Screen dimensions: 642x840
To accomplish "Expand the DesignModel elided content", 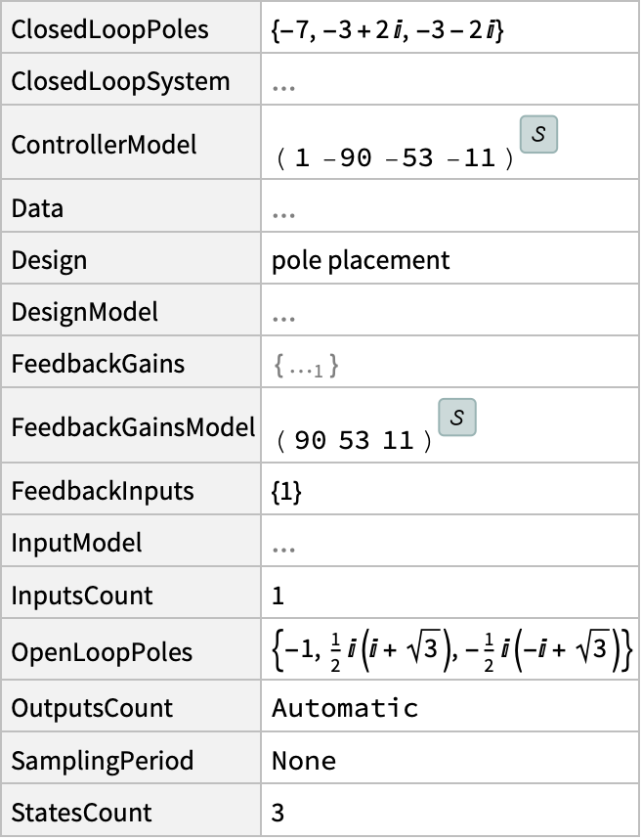I will tap(283, 318).
